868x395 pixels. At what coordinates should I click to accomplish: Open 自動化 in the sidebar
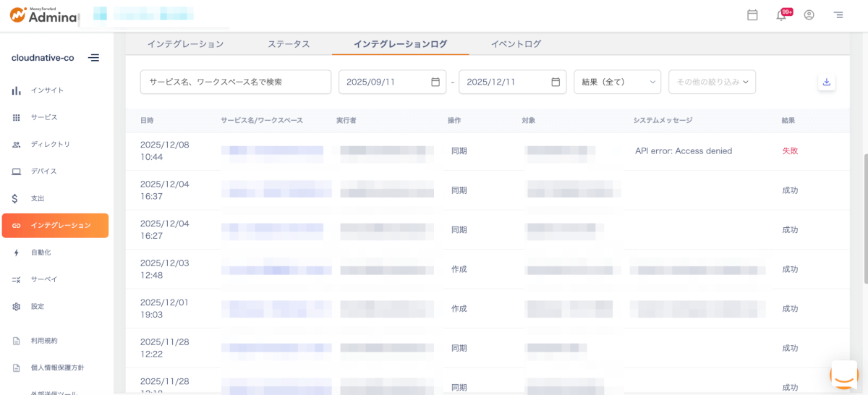pyautogui.click(x=41, y=252)
